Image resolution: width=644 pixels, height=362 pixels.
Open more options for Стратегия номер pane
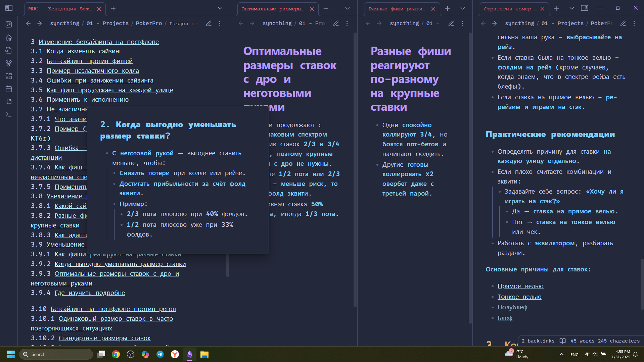pos(634,23)
